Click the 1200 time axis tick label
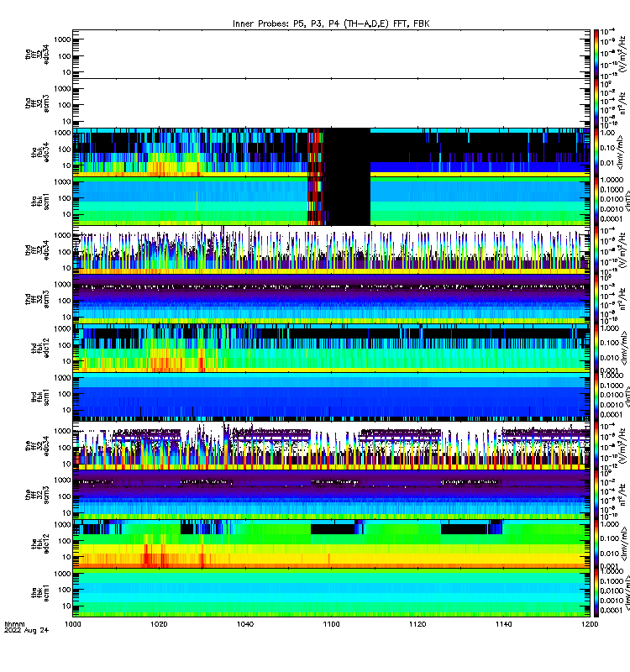Screen dimensions: 630x672 tap(590, 624)
